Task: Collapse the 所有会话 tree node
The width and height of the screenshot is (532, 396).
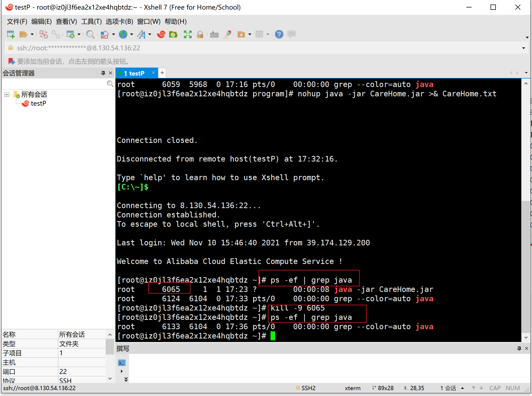Action: click(7, 94)
